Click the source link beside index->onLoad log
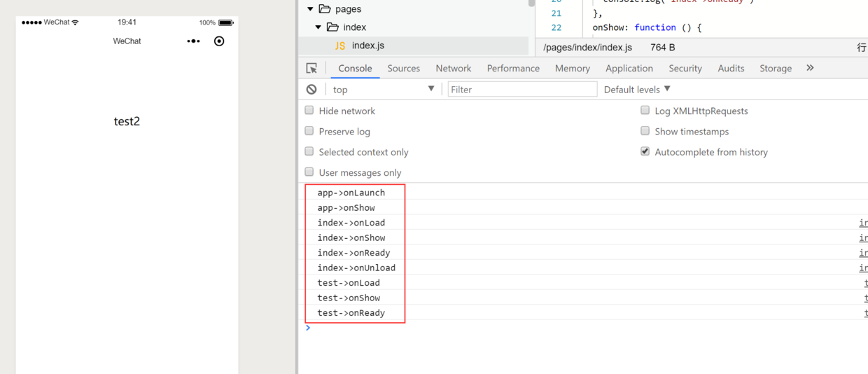This screenshot has height=374, width=868. [863, 223]
